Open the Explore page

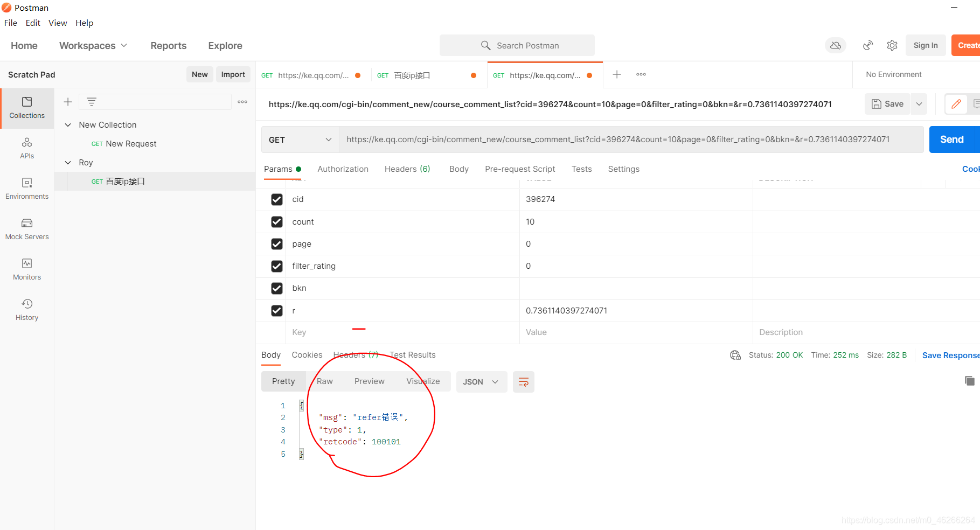tap(225, 46)
